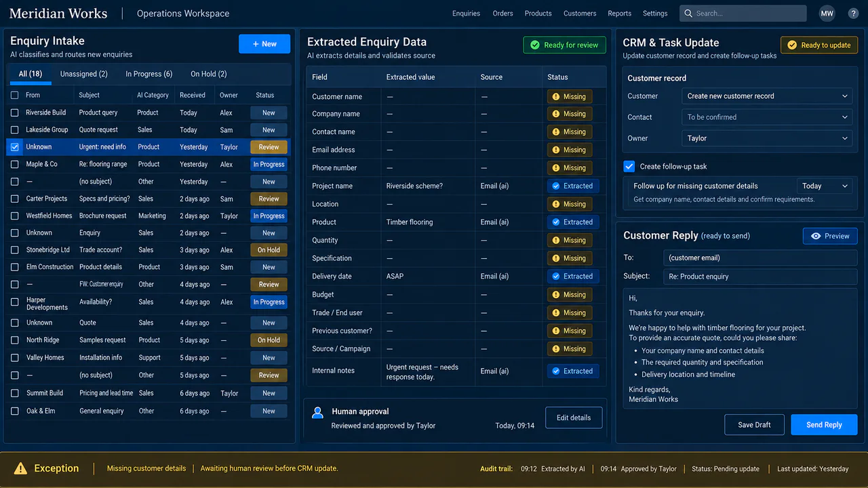This screenshot has width=868, height=488.
Task: Open help via the question mark icon
Action: pos(853,14)
